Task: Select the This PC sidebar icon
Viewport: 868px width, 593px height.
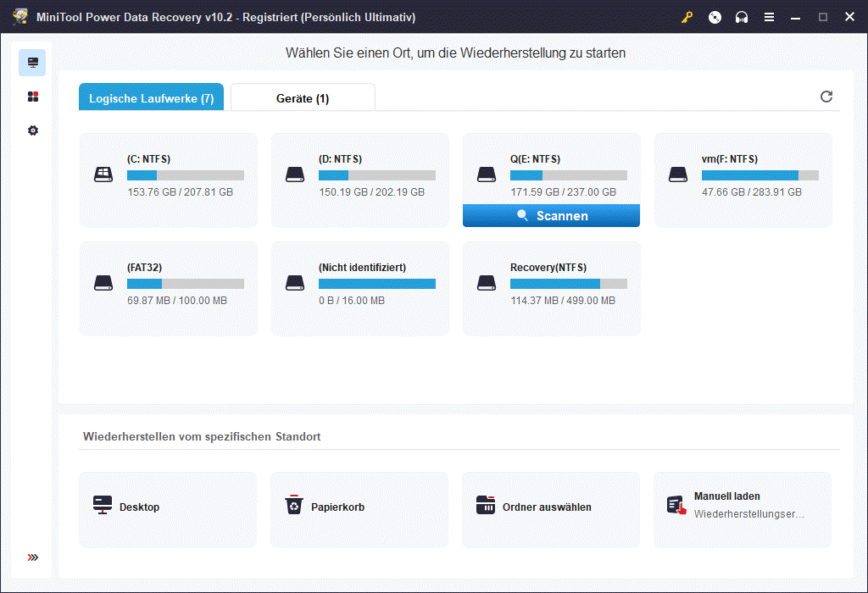Action: tap(33, 63)
